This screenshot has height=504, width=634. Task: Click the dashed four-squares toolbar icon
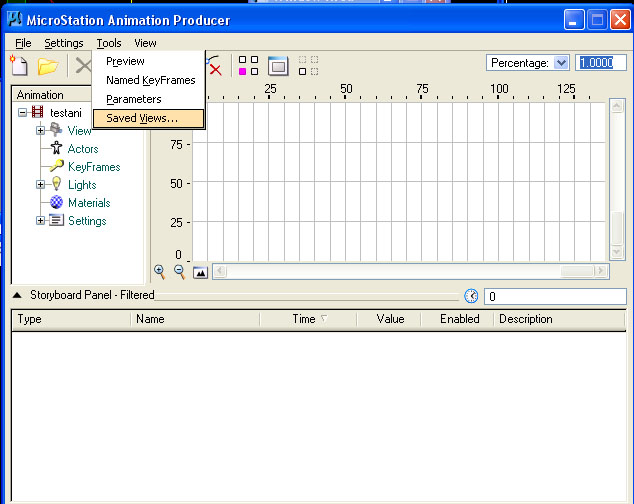[x=308, y=66]
